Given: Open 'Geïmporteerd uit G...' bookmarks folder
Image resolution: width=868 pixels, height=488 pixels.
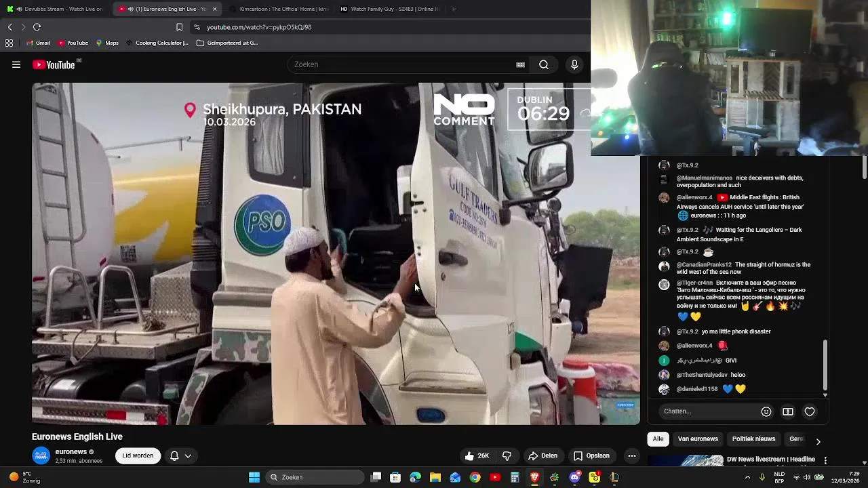Looking at the screenshot, I should pyautogui.click(x=227, y=43).
